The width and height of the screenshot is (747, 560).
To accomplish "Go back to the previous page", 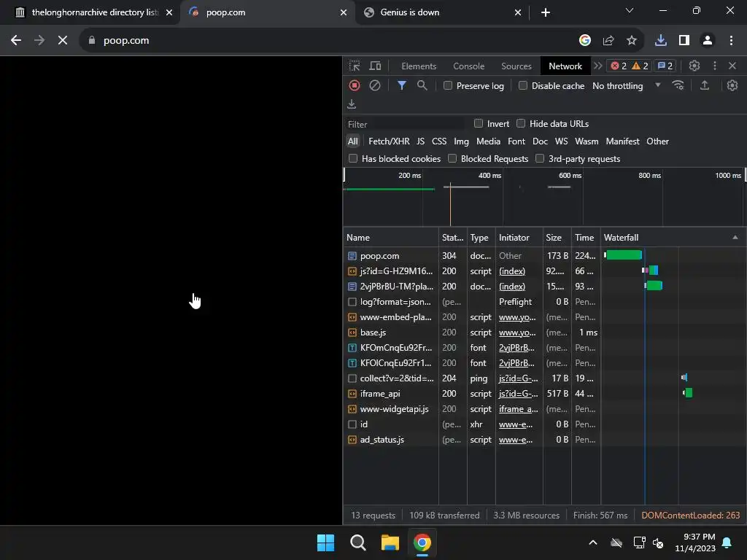I will pos(16,41).
